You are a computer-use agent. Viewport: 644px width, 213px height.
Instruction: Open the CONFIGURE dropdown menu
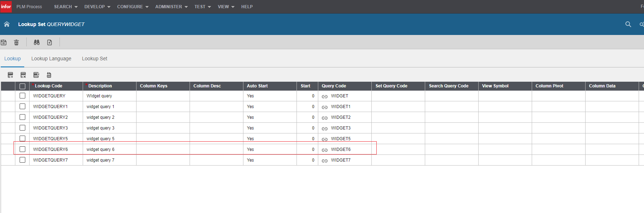(133, 7)
